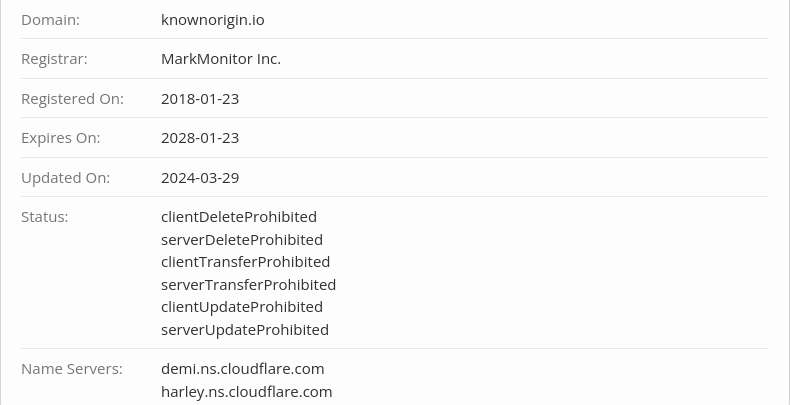Click the serverDeleteProhibited status
This screenshot has height=405, width=790.
(241, 239)
